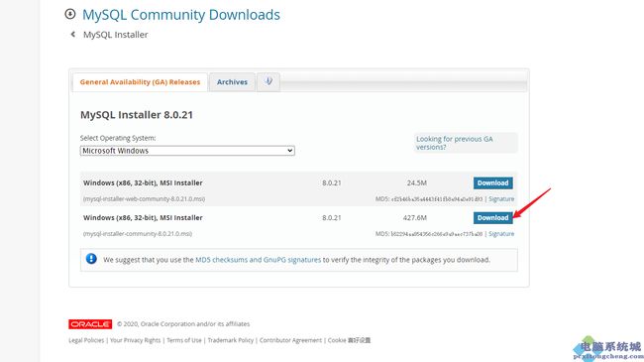Click the blue info icon in suggestion box
Viewport: 644px width, 362px height.
click(x=91, y=259)
